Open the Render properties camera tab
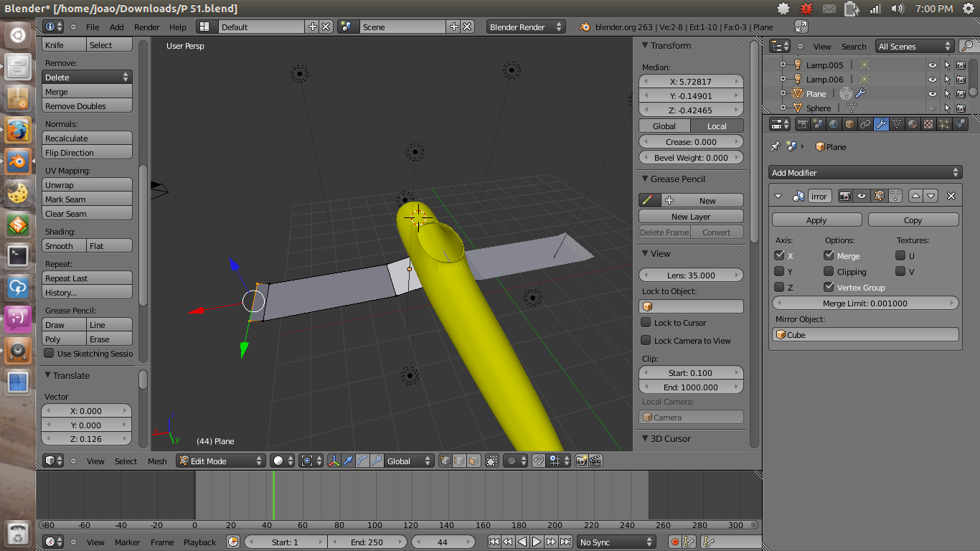This screenshot has height=551, width=980. pyautogui.click(x=802, y=124)
